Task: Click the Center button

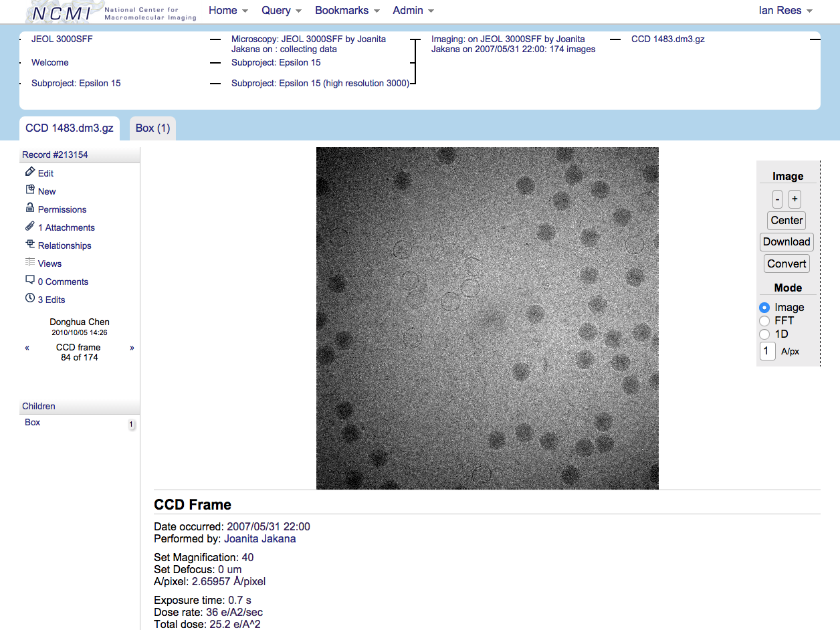Action: click(786, 221)
